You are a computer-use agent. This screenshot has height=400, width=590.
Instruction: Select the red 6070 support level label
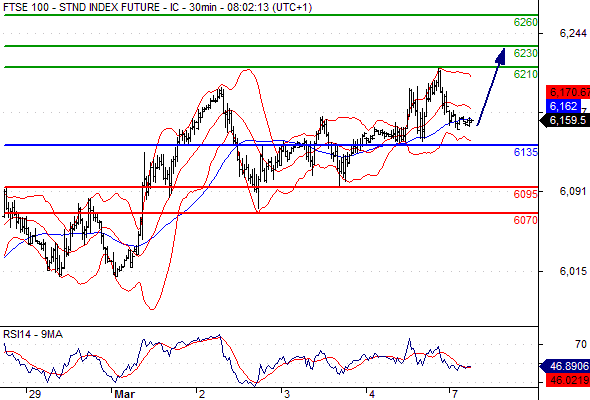tap(526, 220)
